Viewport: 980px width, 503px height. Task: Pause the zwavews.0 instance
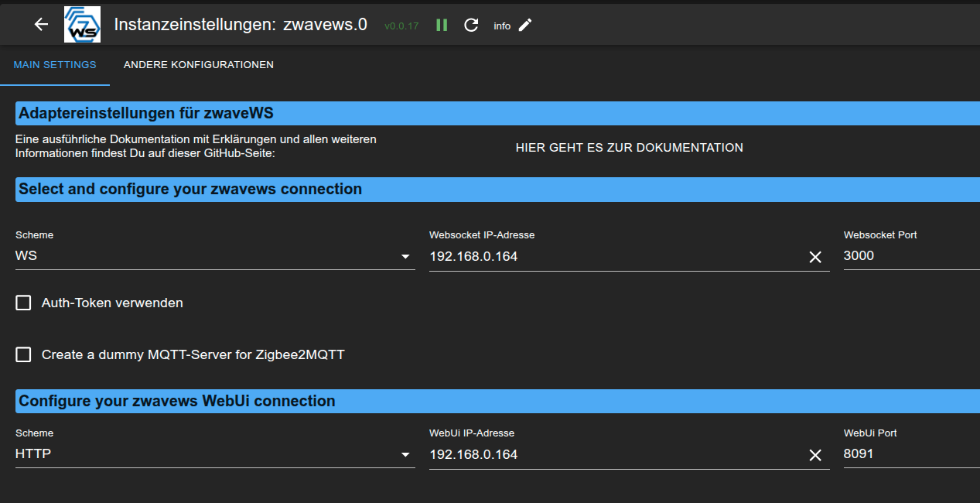point(442,25)
